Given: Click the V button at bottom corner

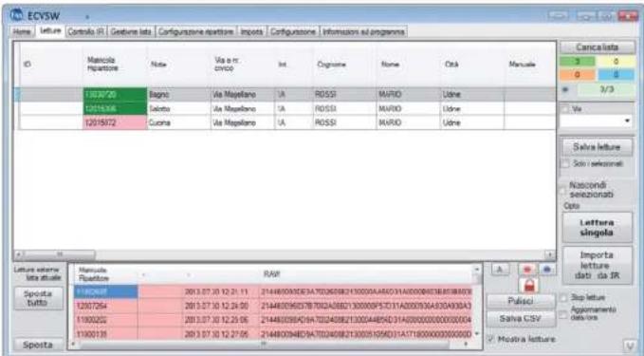Looking at the screenshot, I should (x=630, y=346).
